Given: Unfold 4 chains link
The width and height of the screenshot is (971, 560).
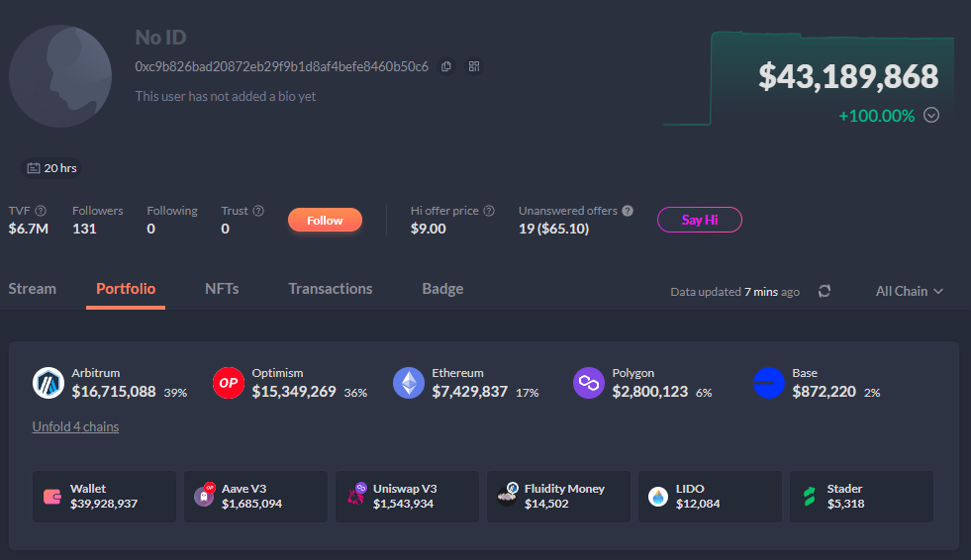Looking at the screenshot, I should click(x=75, y=426).
